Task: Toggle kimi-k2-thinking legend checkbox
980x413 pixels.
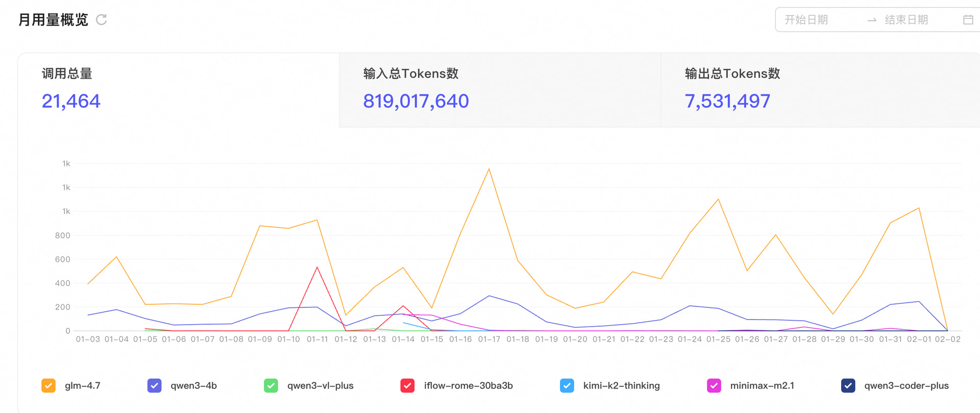Action: click(x=567, y=385)
